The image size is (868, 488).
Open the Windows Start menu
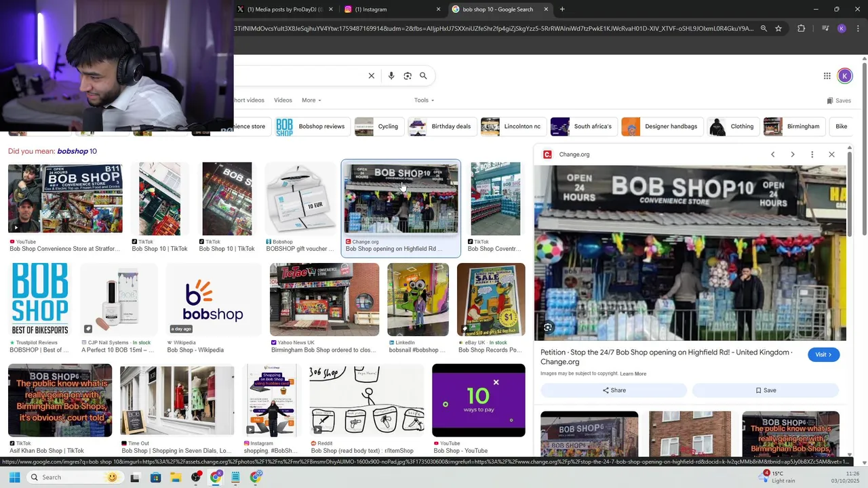[x=14, y=477]
